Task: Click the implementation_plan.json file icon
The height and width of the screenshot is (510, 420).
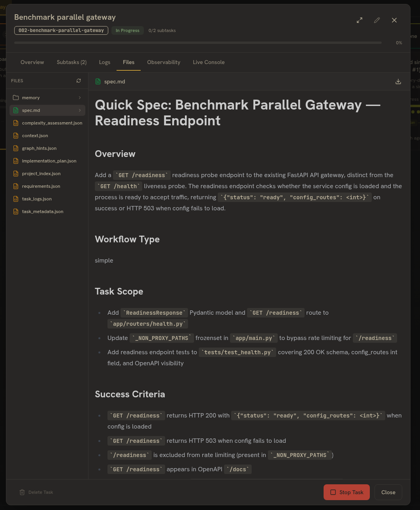Action: (16, 161)
